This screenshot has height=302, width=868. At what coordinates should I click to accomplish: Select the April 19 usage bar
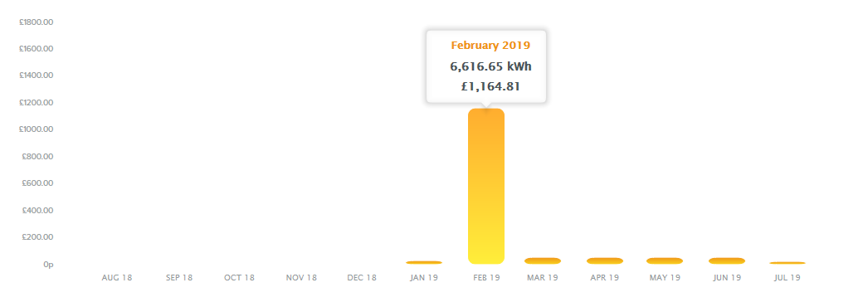coord(604,261)
